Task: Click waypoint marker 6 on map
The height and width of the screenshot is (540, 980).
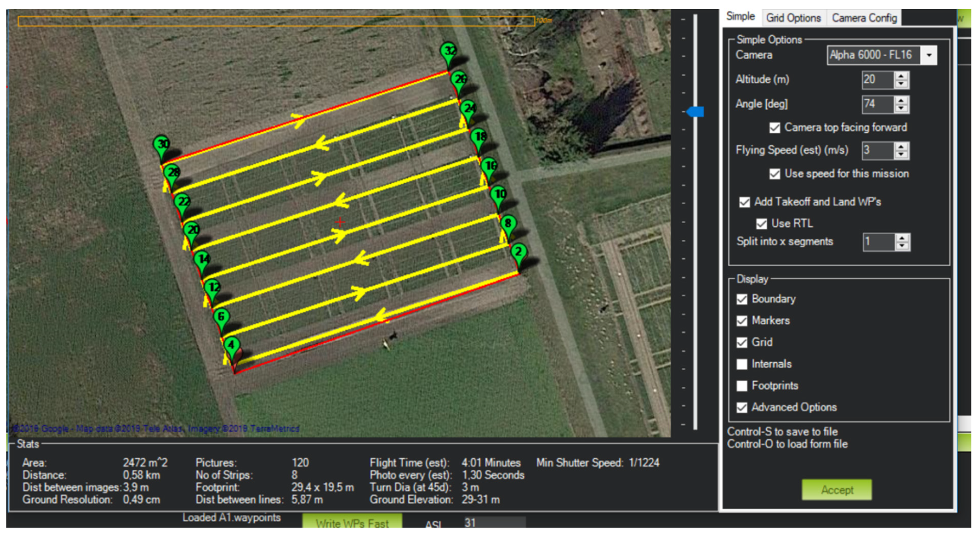Action: [x=221, y=318]
